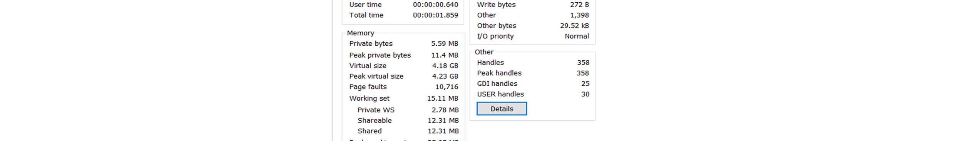Image resolution: width=980 pixels, height=141 pixels.
Task: Select the Virtual size row label
Action: (x=368, y=66)
